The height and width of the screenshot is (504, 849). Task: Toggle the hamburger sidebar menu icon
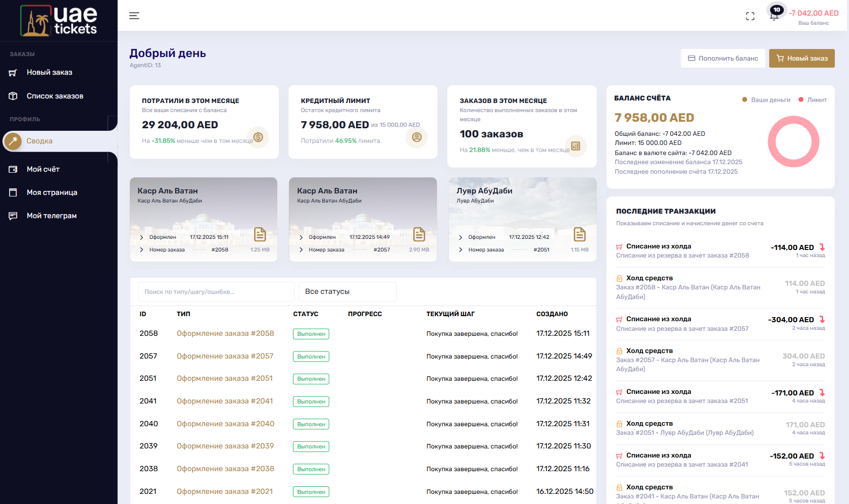[134, 16]
